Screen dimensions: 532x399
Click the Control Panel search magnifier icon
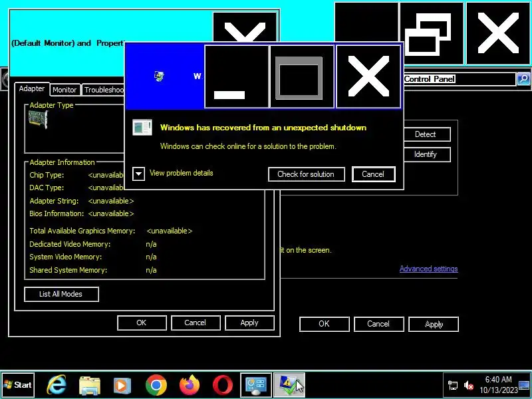[523, 78]
